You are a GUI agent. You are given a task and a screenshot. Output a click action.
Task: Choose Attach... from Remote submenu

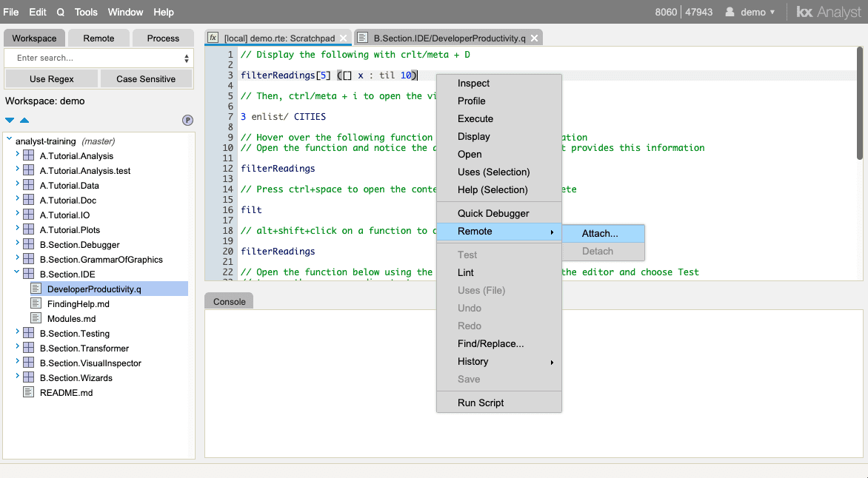604,234
